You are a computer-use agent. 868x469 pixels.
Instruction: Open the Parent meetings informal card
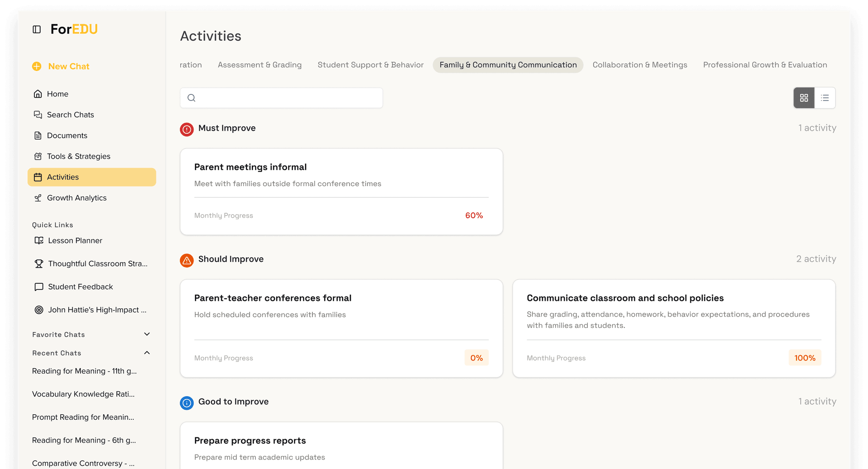(341, 192)
